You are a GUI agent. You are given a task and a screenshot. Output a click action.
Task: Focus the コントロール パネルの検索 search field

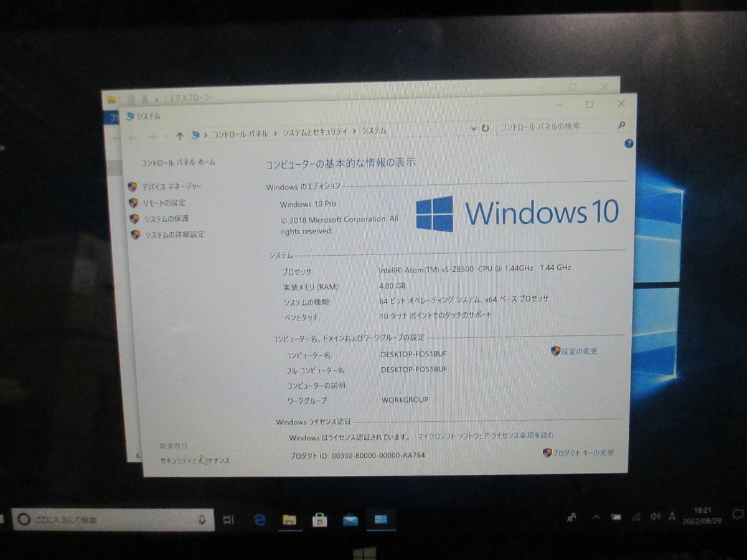pos(562,126)
